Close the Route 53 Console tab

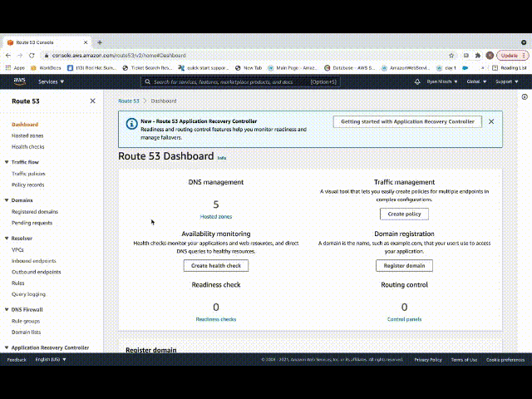tap(86, 42)
